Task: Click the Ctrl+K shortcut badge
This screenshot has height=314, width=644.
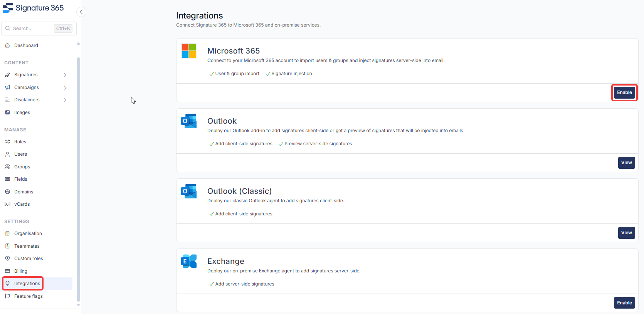Action: coord(63,29)
